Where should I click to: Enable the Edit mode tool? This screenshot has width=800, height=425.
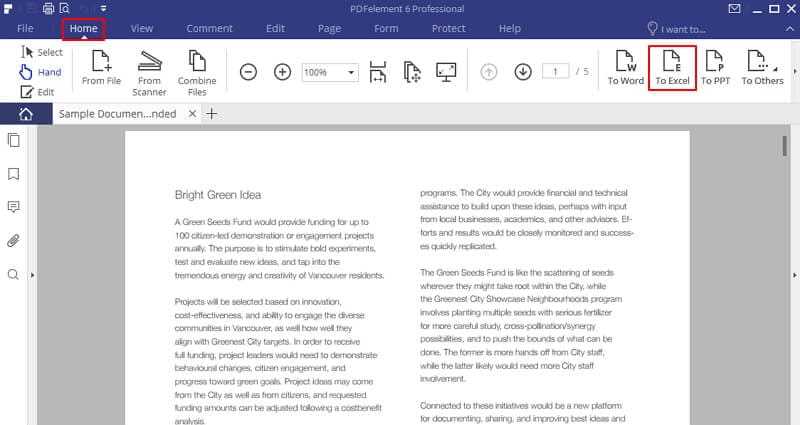(41, 92)
